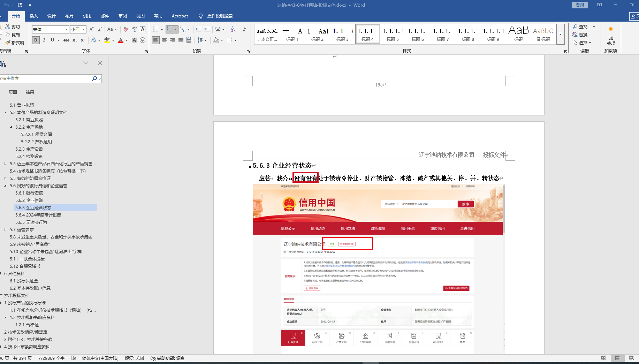Collapse the 5.2 本包产品的制造商证明文件 tree node

click(5, 113)
